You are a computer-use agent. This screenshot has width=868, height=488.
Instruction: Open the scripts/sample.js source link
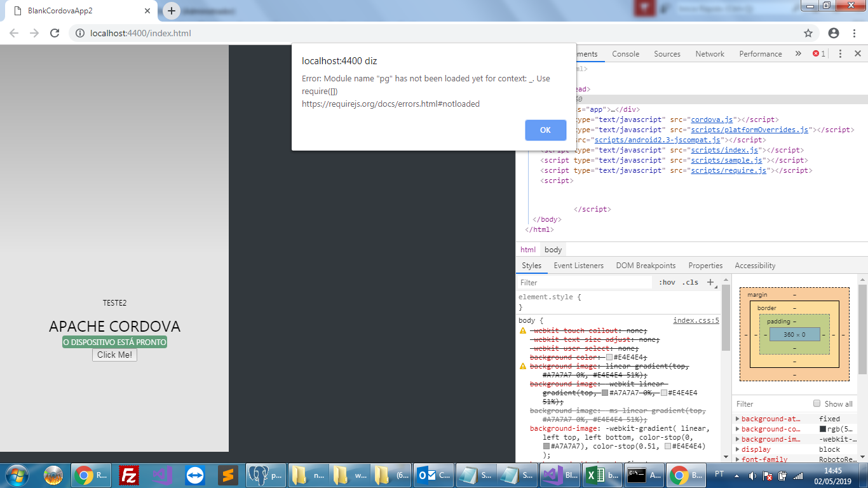click(x=727, y=160)
